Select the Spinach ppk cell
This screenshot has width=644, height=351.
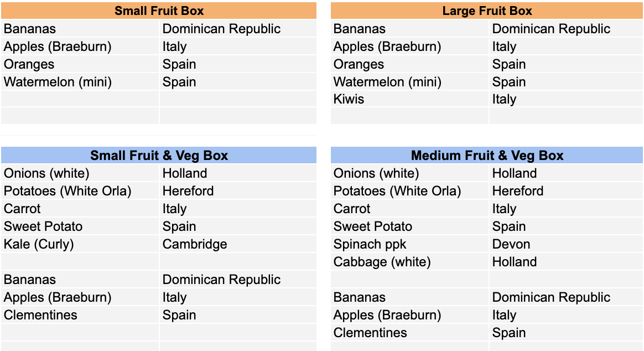tap(409, 244)
